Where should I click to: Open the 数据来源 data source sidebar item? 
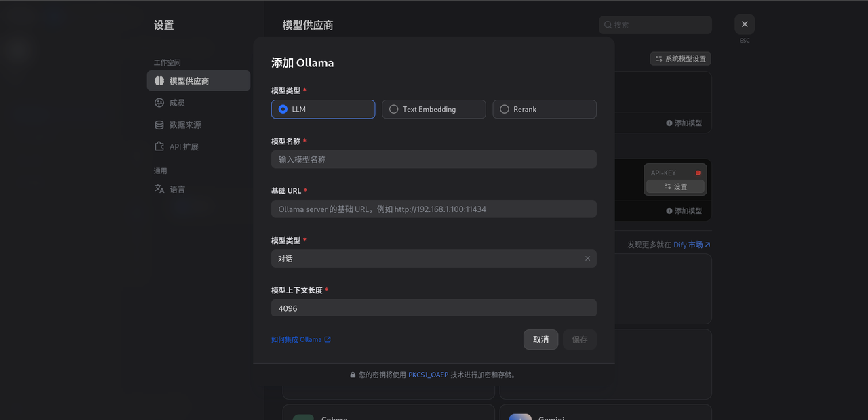tap(199, 125)
